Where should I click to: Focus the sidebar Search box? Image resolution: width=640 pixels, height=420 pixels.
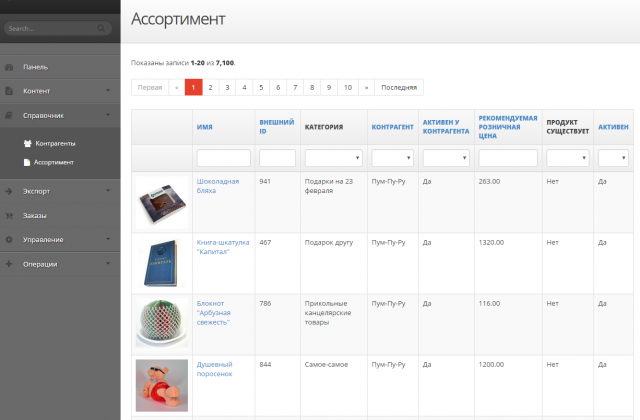click(60, 28)
